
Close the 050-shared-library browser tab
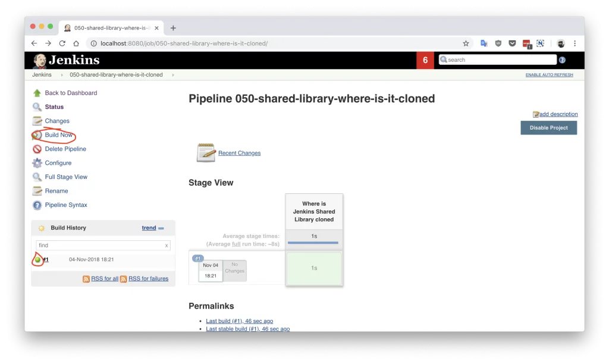[156, 28]
